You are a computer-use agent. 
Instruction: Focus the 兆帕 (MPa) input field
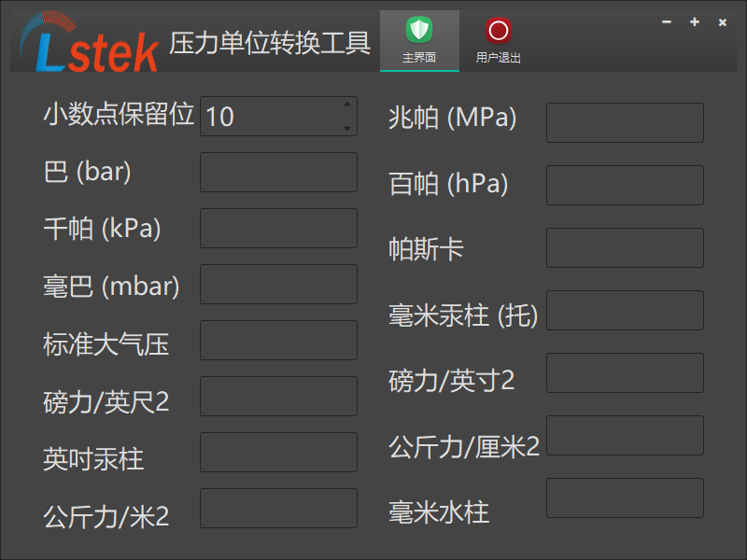tap(625, 122)
